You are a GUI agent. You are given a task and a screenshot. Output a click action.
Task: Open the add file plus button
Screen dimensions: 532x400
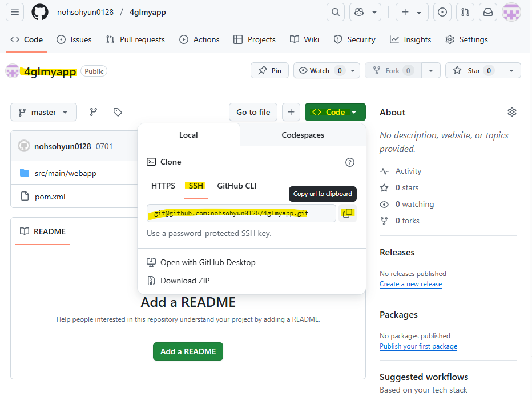pyautogui.click(x=291, y=112)
